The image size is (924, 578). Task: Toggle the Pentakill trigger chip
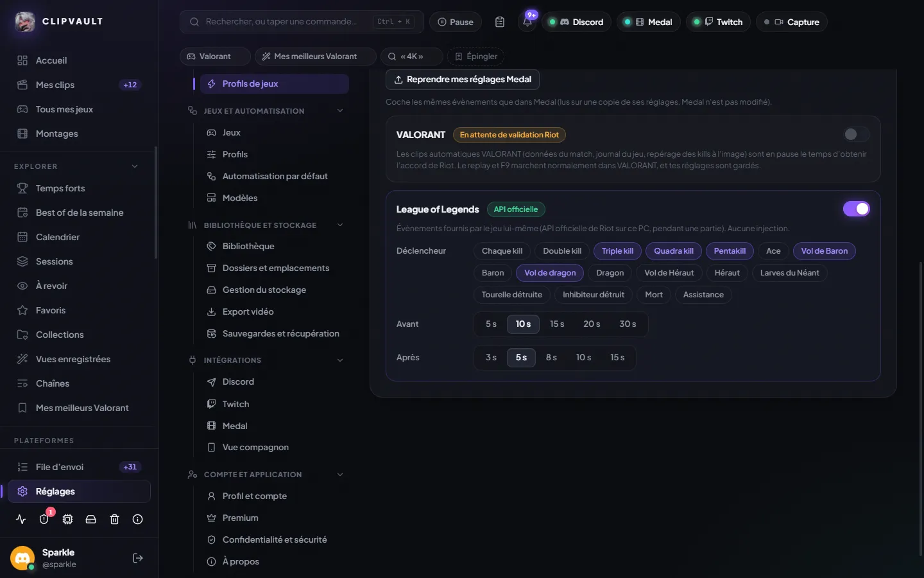[x=730, y=251]
